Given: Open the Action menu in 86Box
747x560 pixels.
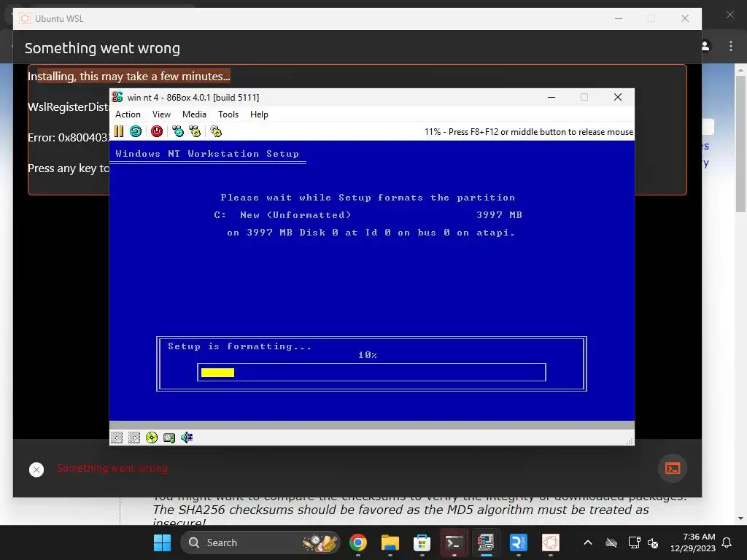Looking at the screenshot, I should pos(128,114).
